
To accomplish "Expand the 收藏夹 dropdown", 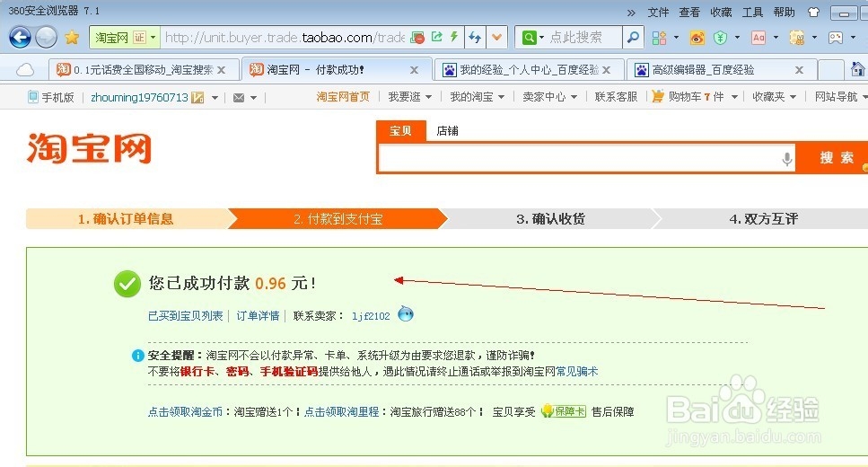I will pos(775,97).
